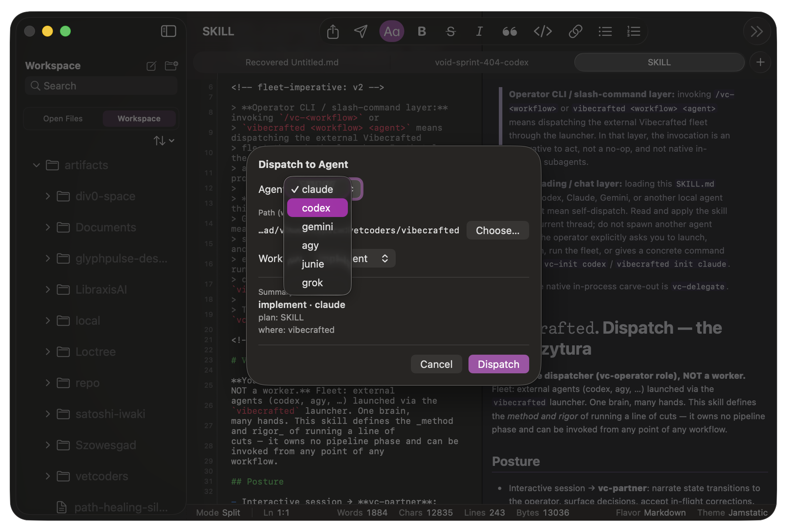The image size is (786, 532).
Task: Open the void-sprint-404-codex tab
Action: click(x=482, y=62)
